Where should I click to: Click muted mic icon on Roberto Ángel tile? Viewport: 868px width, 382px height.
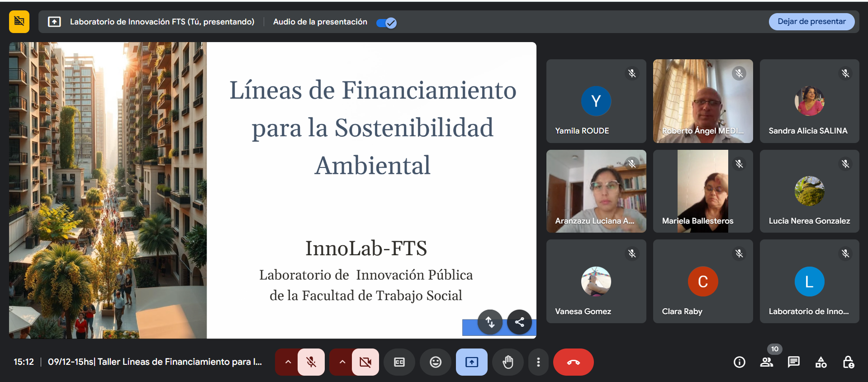point(739,73)
